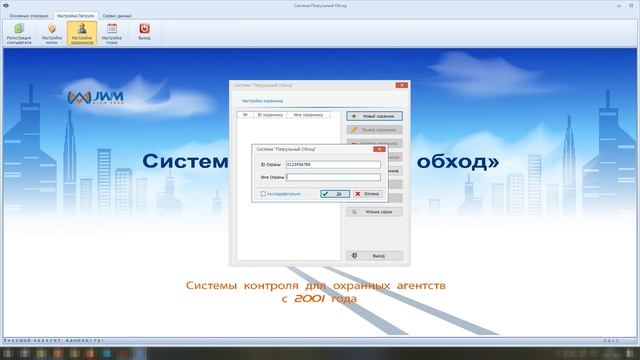Click the blue taskbar icon

pyautogui.click(x=107, y=353)
